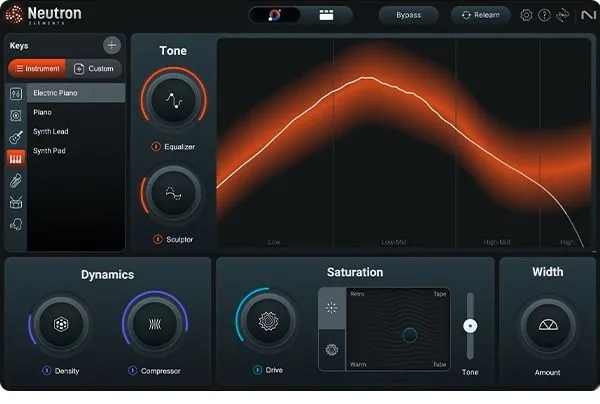The image size is (600, 404).
Task: Click the add plus button beside Keys
Action: [x=111, y=45]
